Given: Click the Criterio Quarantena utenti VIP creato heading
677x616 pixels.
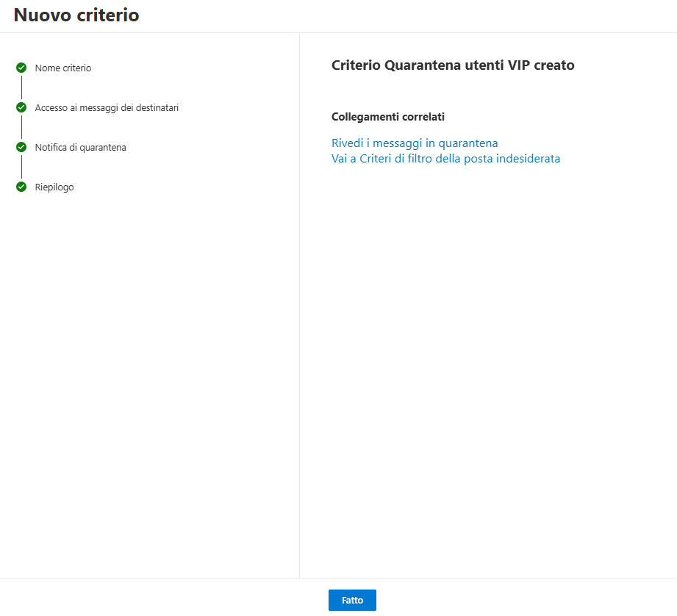Looking at the screenshot, I should tap(453, 65).
